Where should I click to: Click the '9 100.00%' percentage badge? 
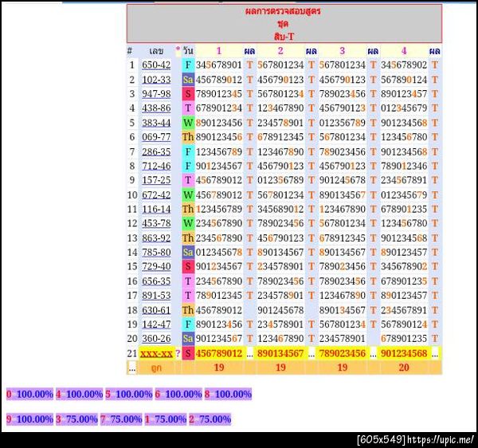pos(29,419)
